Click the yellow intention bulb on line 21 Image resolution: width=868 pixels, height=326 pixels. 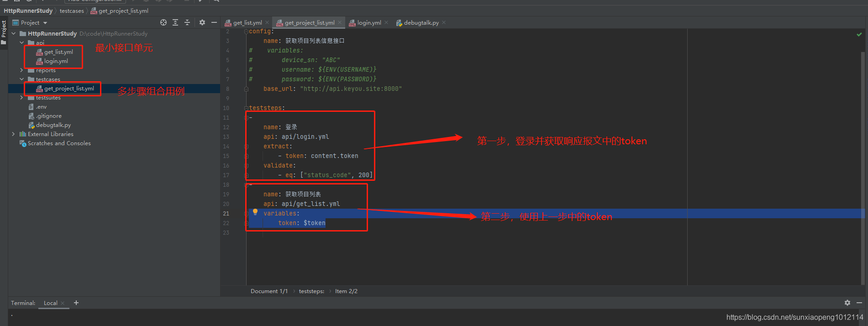[255, 212]
